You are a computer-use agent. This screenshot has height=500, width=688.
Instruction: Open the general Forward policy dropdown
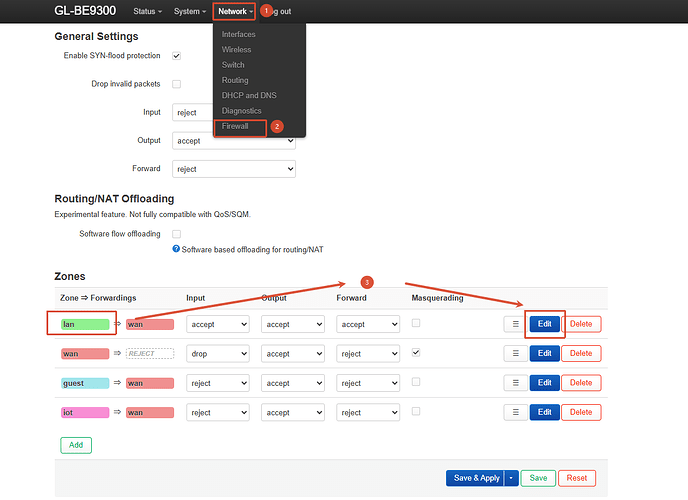click(x=234, y=169)
